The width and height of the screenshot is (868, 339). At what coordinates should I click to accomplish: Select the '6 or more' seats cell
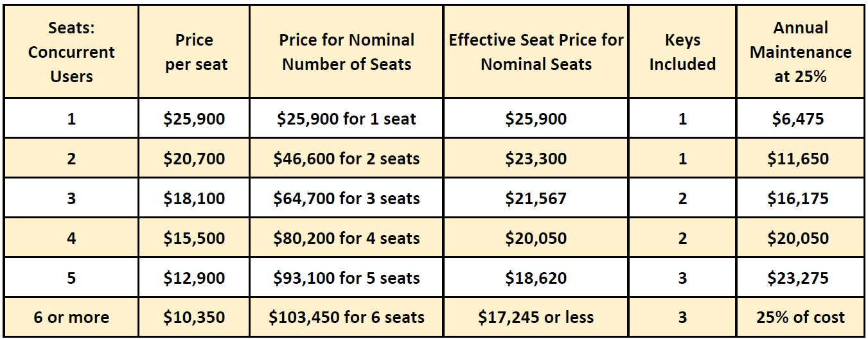click(71, 317)
